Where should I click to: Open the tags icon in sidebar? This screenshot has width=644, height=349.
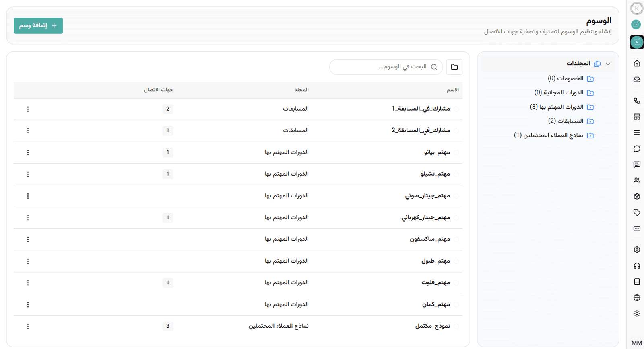pos(637,212)
